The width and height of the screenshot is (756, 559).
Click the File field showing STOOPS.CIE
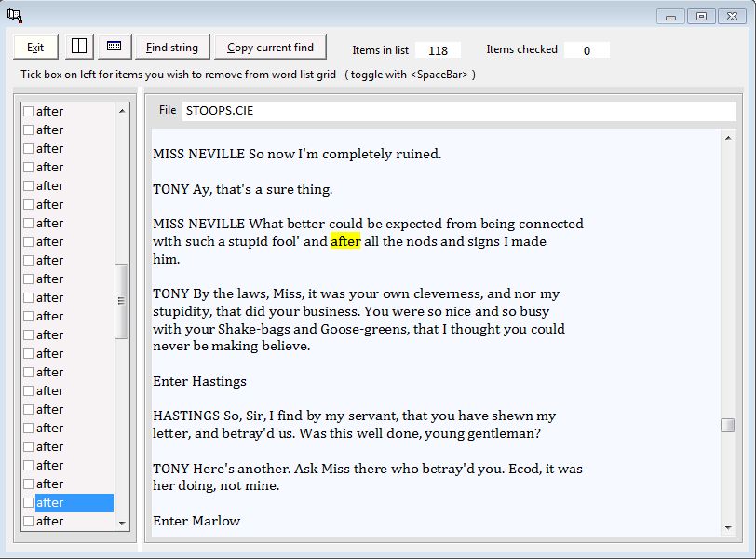[459, 111]
